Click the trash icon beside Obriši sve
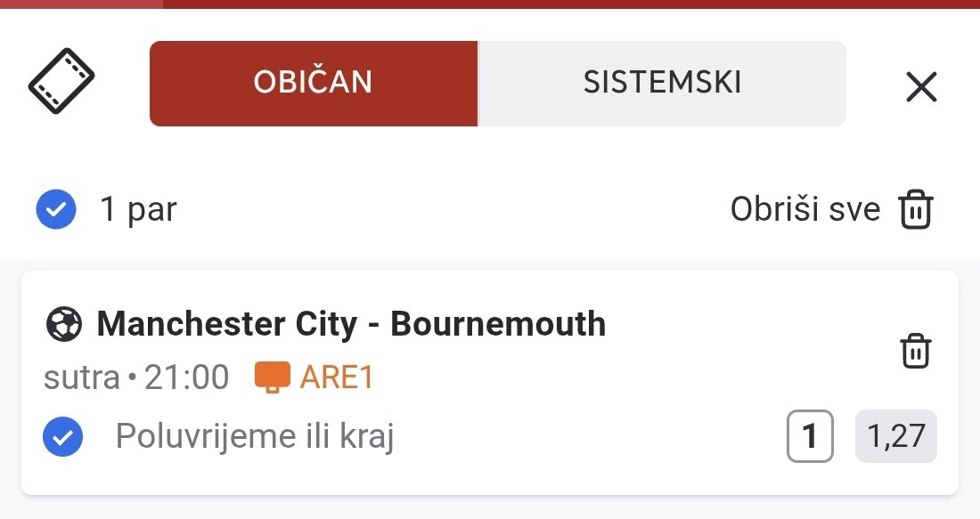Viewport: 980px width, 519px height. point(916,209)
